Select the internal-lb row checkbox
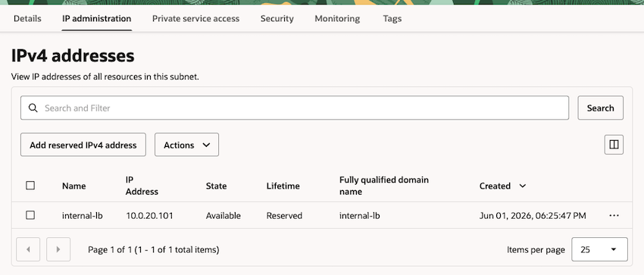This screenshot has height=275, width=644. [30, 215]
